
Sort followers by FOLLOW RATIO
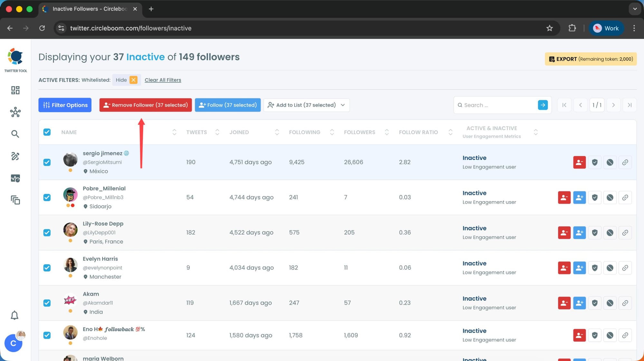coord(450,132)
